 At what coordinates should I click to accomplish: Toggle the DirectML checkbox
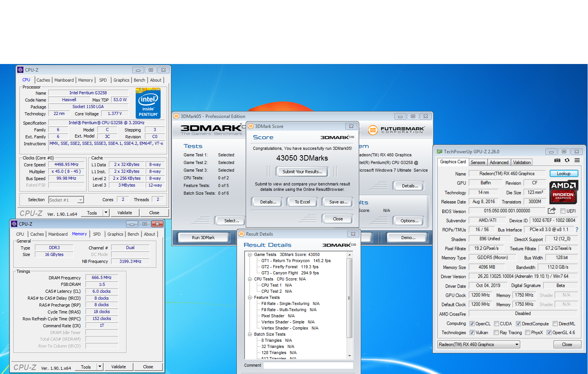click(x=555, y=324)
